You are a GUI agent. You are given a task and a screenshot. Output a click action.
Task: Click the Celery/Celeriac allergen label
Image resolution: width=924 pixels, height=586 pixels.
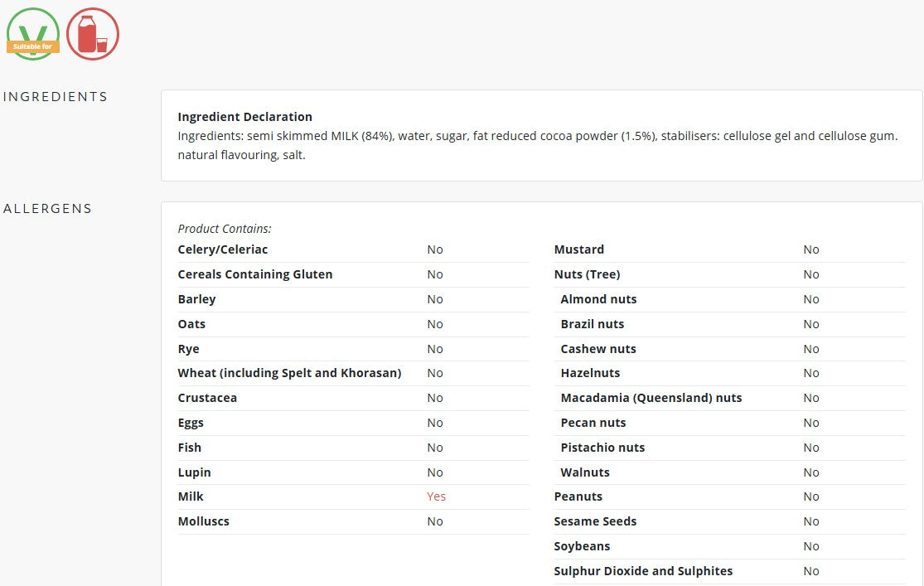coord(223,249)
